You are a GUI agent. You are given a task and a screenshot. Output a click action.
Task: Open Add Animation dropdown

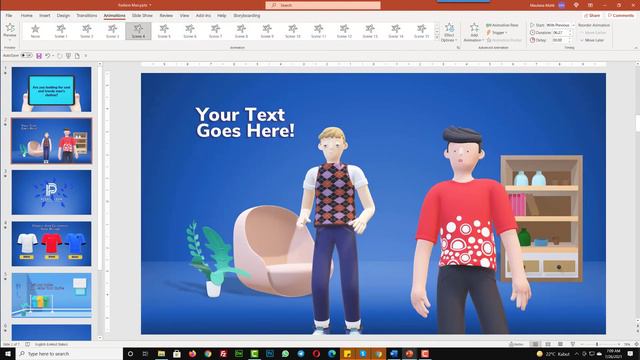tap(473, 32)
